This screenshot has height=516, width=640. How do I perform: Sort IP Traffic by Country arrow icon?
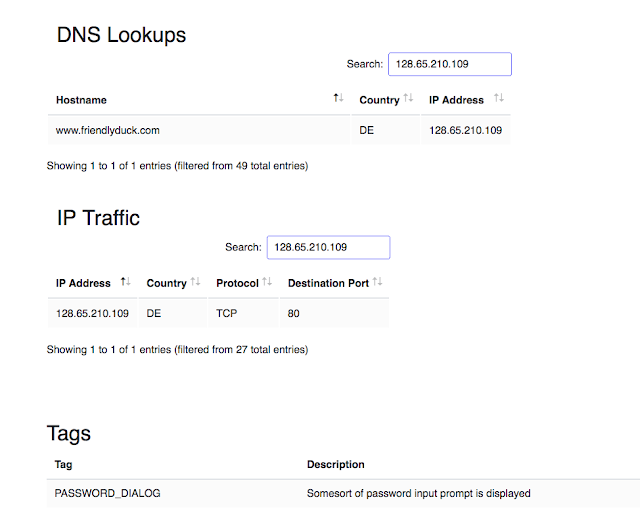coord(196,281)
